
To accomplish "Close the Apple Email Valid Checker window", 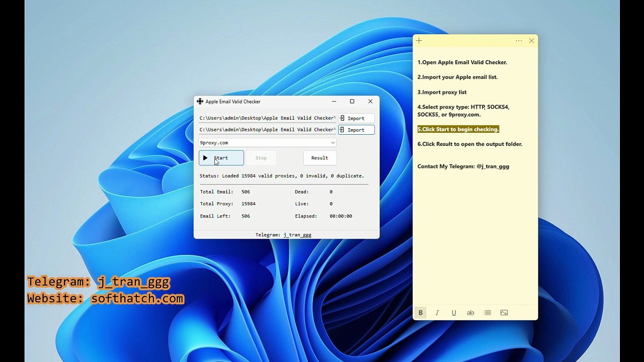I will [x=370, y=102].
